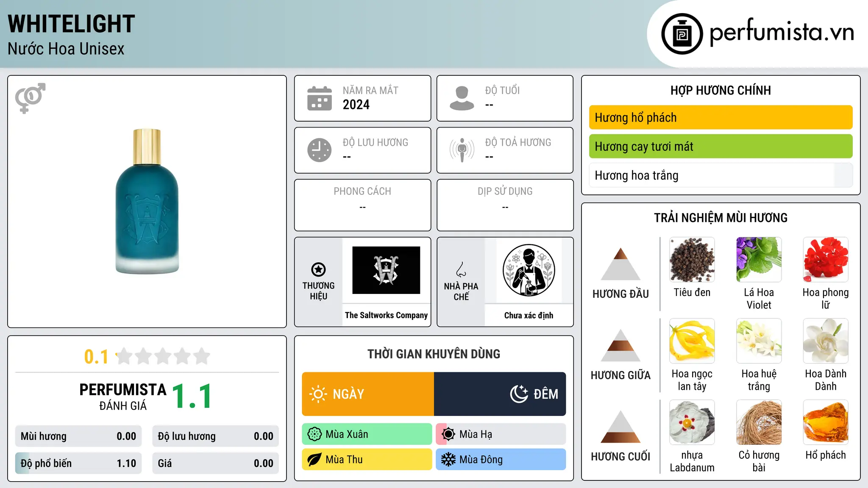Select the nhựa Labdanum note image
Image resolution: width=868 pixels, height=488 pixels.
point(692,422)
